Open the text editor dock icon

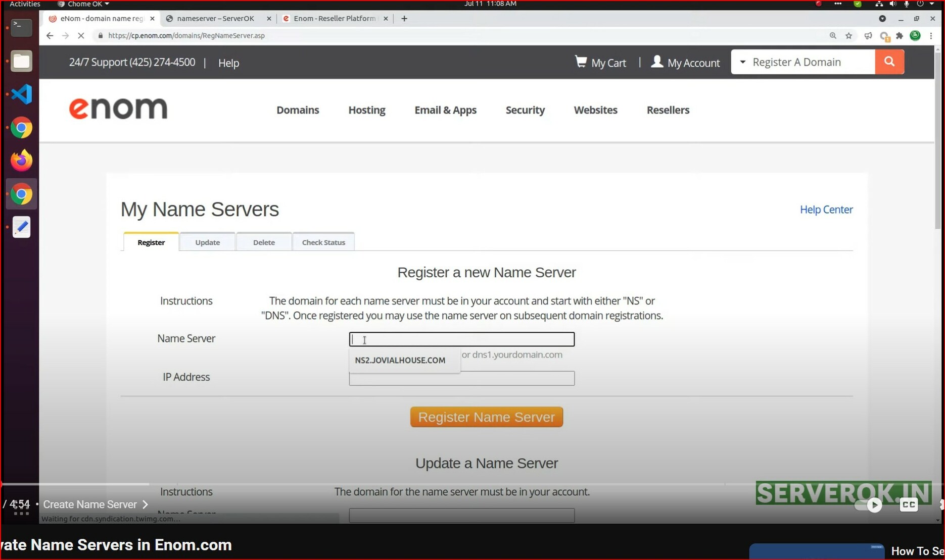coord(21,227)
